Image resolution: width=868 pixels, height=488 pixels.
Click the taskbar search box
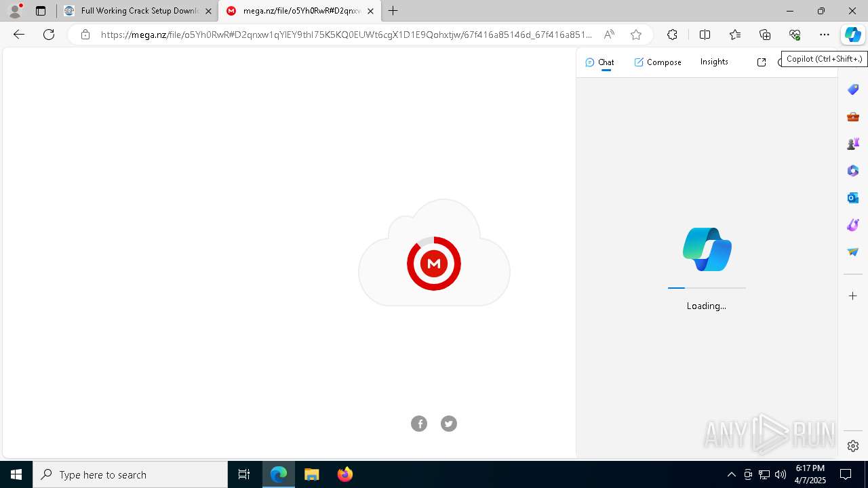coord(130,474)
